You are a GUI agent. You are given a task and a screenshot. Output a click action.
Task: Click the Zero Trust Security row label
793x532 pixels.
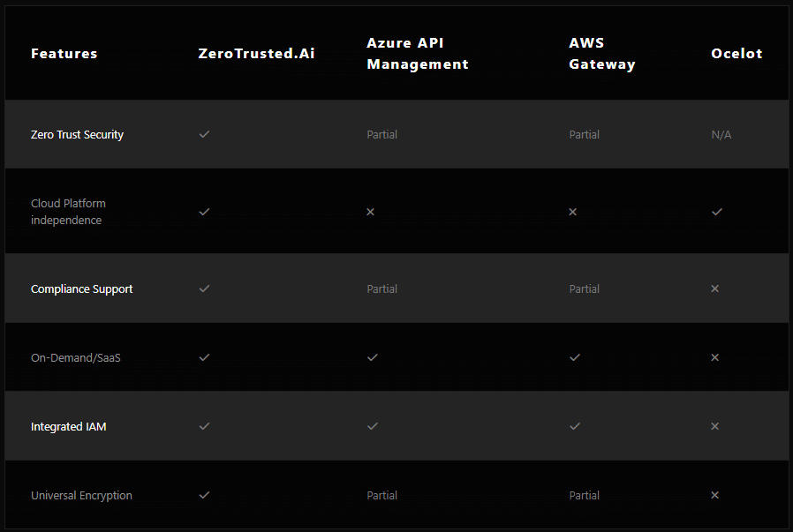(78, 134)
